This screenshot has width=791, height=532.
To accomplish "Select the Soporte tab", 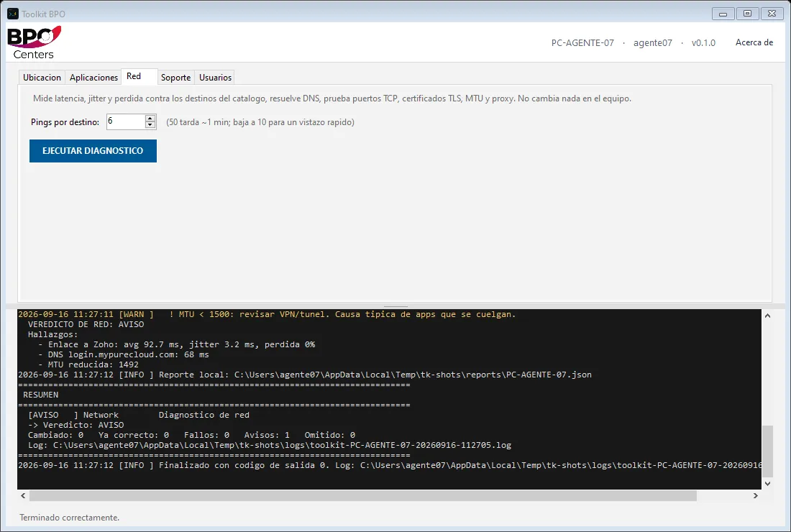I will point(175,77).
